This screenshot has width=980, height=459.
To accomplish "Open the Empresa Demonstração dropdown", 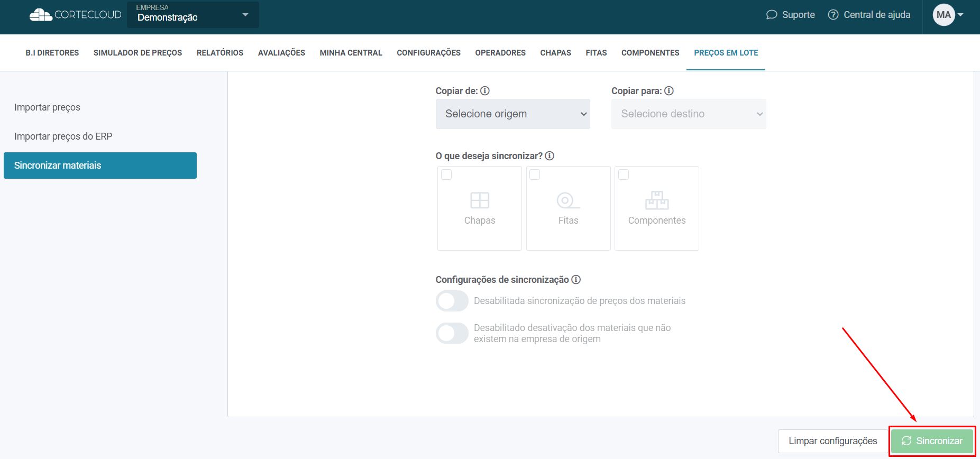I will 193,15.
